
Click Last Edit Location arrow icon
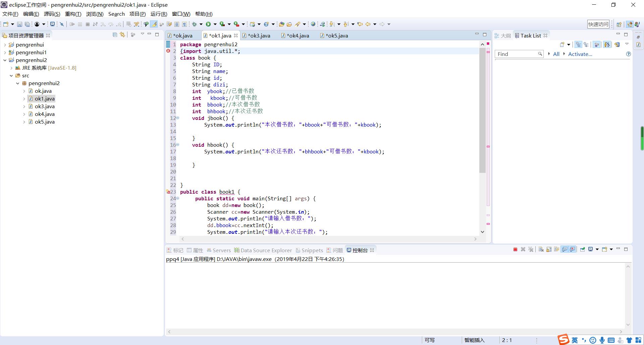(360, 24)
